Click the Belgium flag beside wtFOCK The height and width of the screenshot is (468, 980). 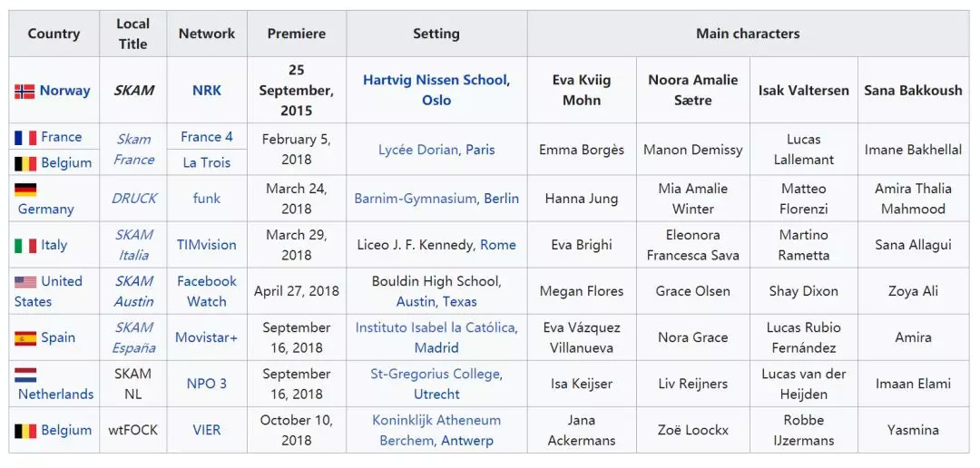(x=25, y=431)
